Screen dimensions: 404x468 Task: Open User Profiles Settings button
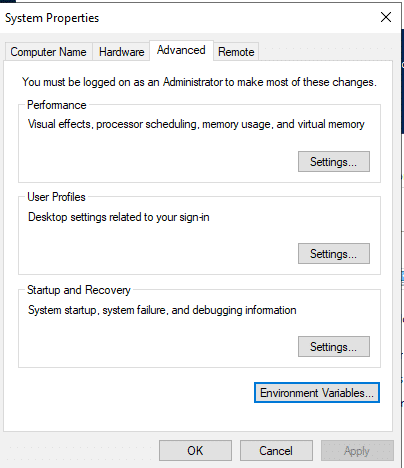click(x=334, y=254)
